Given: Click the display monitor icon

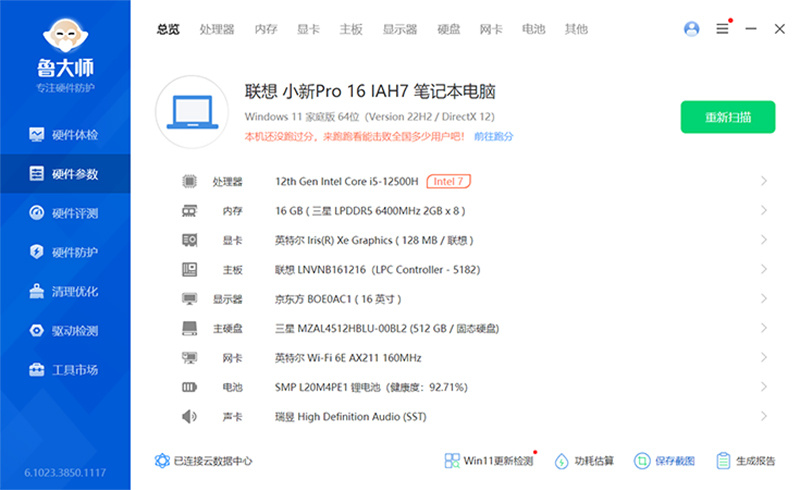Looking at the screenshot, I should point(189,299).
